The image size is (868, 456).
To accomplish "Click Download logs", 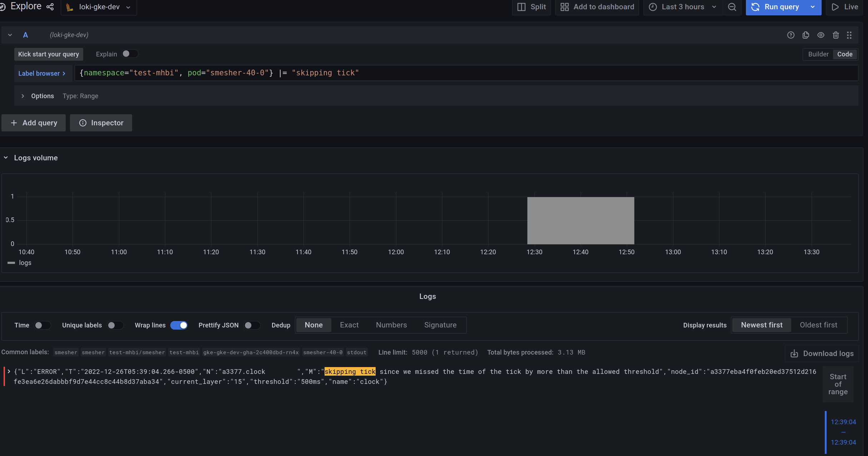I will [821, 353].
